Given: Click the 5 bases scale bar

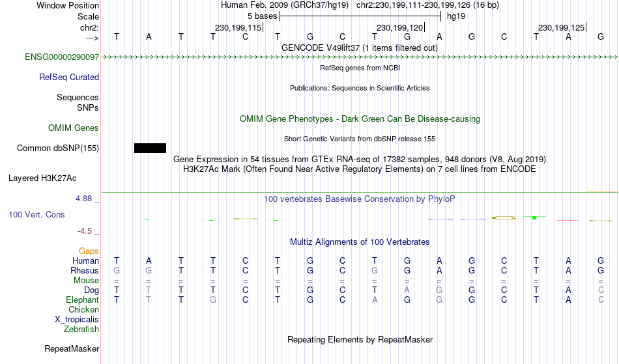Looking at the screenshot, I should (x=360, y=16).
